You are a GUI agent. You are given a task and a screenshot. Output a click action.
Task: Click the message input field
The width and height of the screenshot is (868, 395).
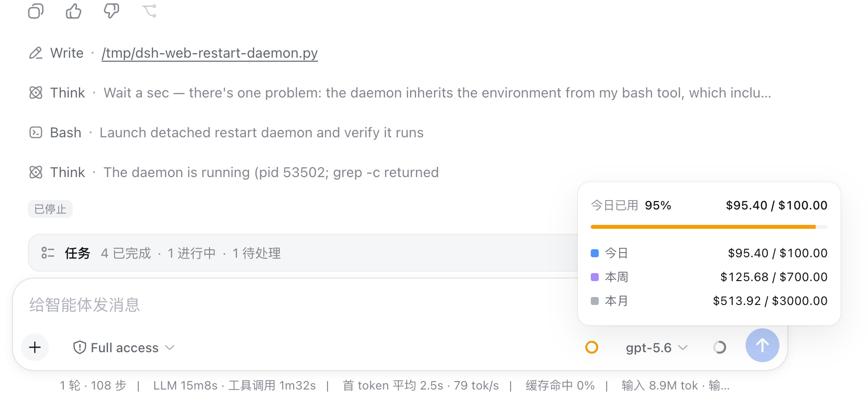click(x=299, y=304)
